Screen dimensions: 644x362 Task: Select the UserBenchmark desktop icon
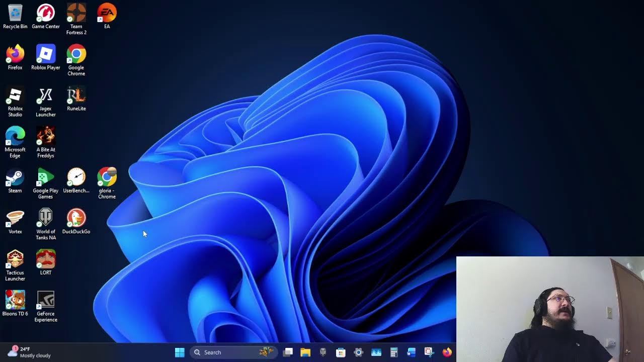(x=76, y=181)
